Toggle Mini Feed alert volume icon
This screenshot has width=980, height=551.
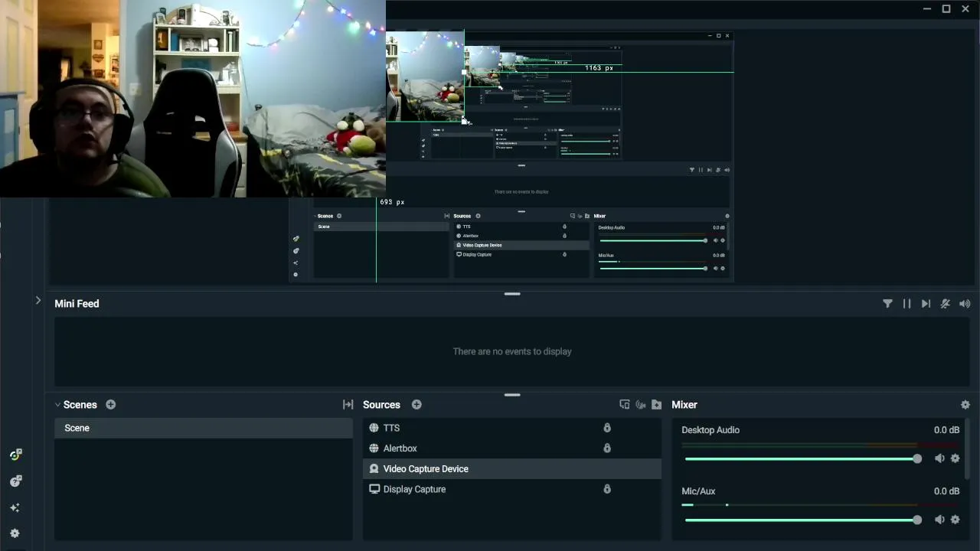pos(965,304)
